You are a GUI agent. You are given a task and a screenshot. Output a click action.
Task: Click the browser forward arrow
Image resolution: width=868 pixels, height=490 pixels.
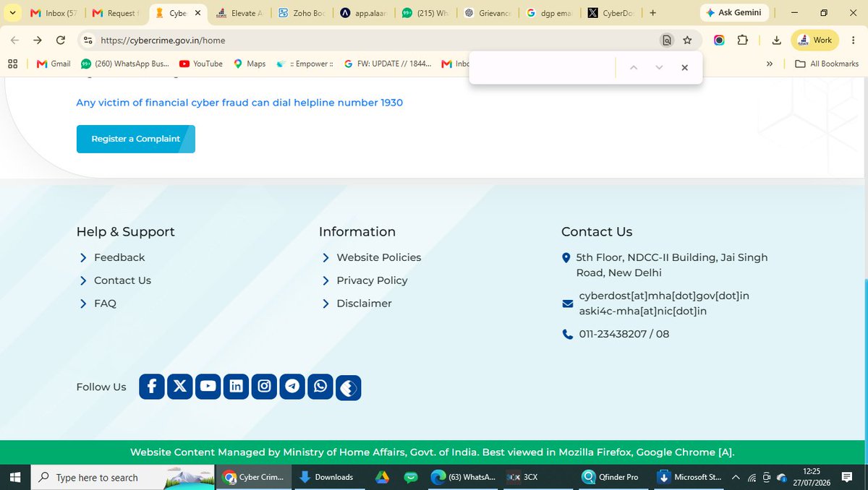[x=38, y=40]
